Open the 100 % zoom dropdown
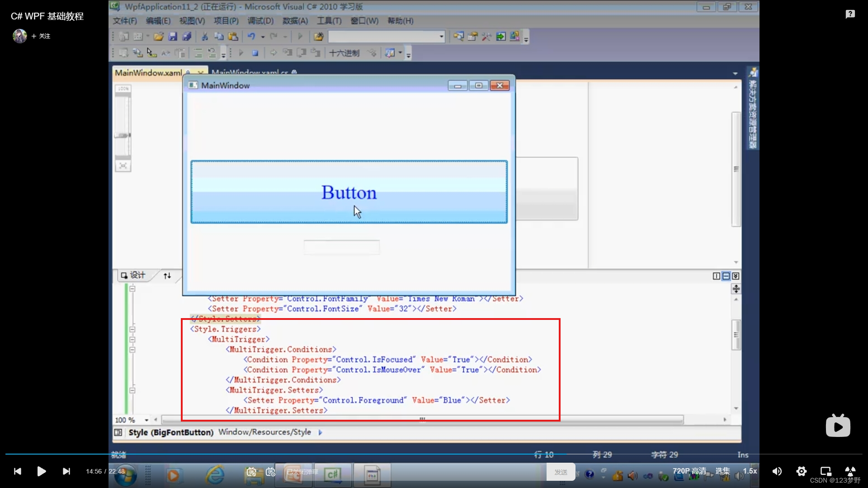868x488 pixels. 146,420
